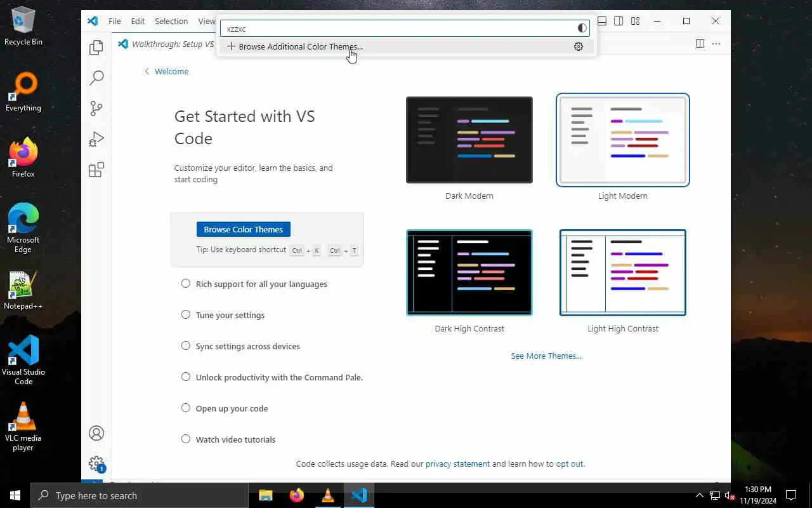This screenshot has height=508, width=812.
Task: Select the Light Modern theme preview
Action: click(623, 140)
